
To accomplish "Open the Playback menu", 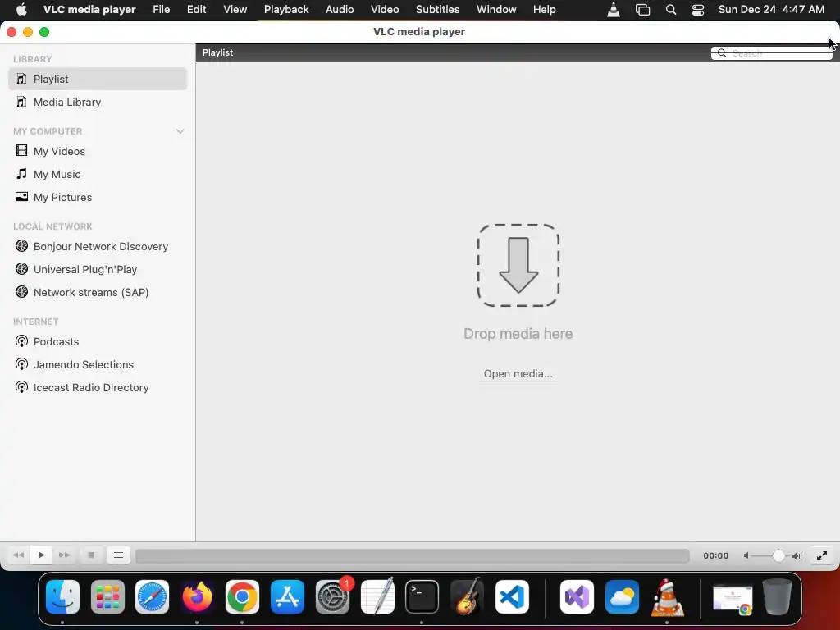I will coord(286,10).
